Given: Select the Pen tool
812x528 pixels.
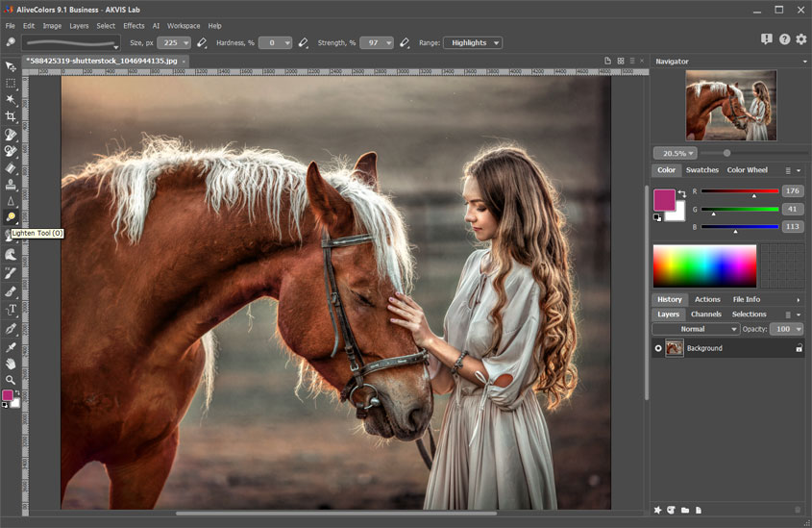Looking at the screenshot, I should coord(11,329).
